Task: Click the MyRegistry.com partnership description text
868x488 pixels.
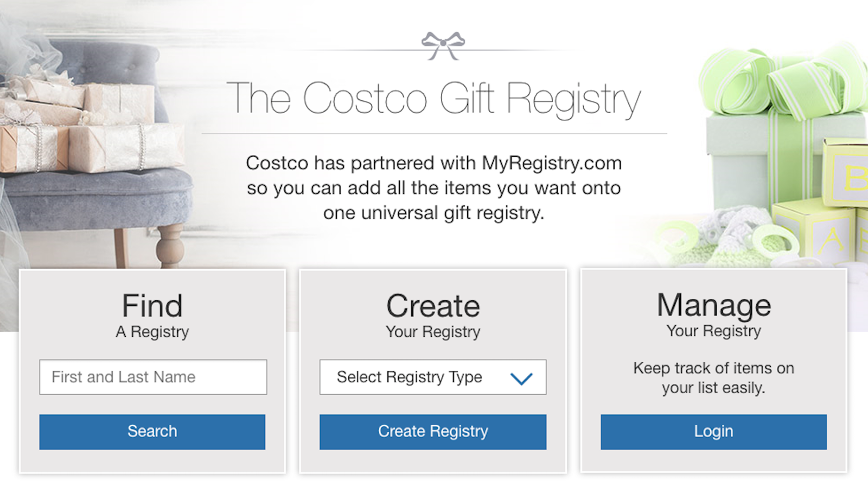Action: tap(434, 188)
